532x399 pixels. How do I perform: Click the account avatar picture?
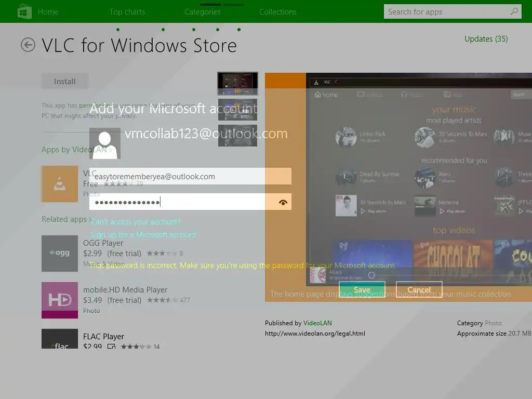coord(105,143)
